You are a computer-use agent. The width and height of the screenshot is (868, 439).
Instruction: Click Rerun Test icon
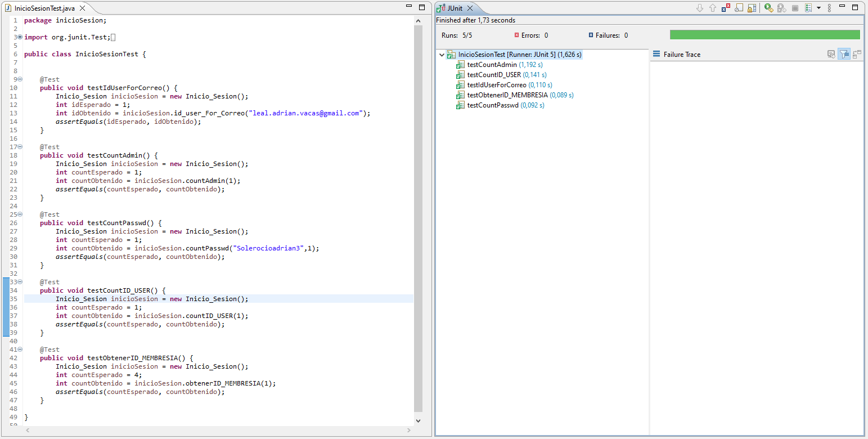[x=768, y=8]
